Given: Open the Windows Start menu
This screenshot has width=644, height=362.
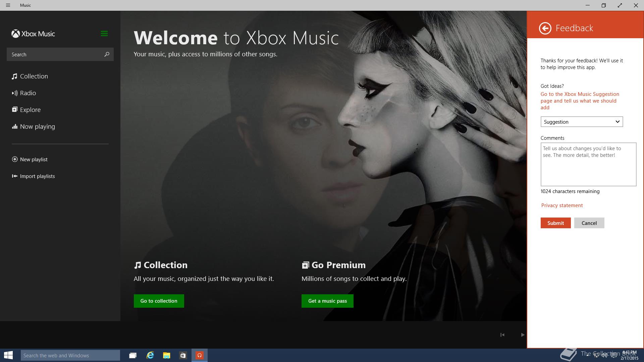Looking at the screenshot, I should 8,355.
